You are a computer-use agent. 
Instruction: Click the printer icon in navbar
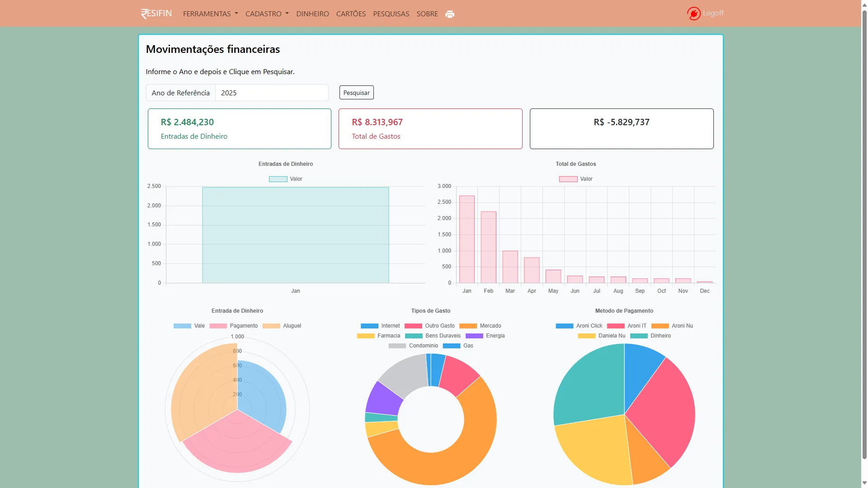[x=449, y=14]
